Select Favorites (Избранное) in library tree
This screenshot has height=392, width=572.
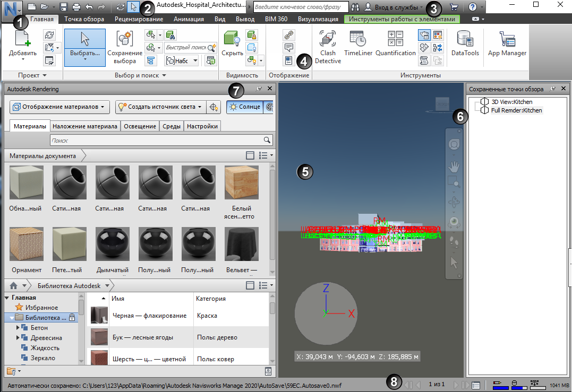click(x=41, y=308)
